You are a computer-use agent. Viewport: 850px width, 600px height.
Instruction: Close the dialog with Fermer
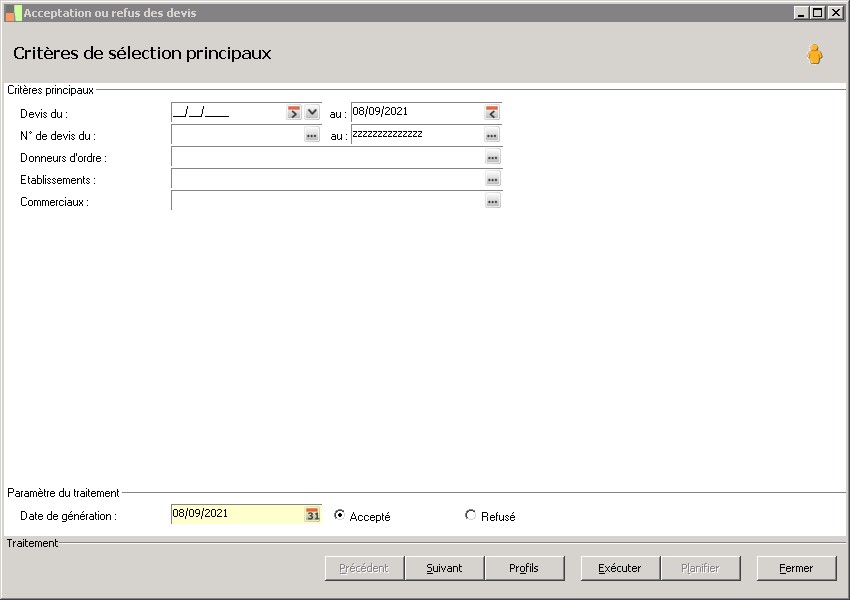(796, 568)
